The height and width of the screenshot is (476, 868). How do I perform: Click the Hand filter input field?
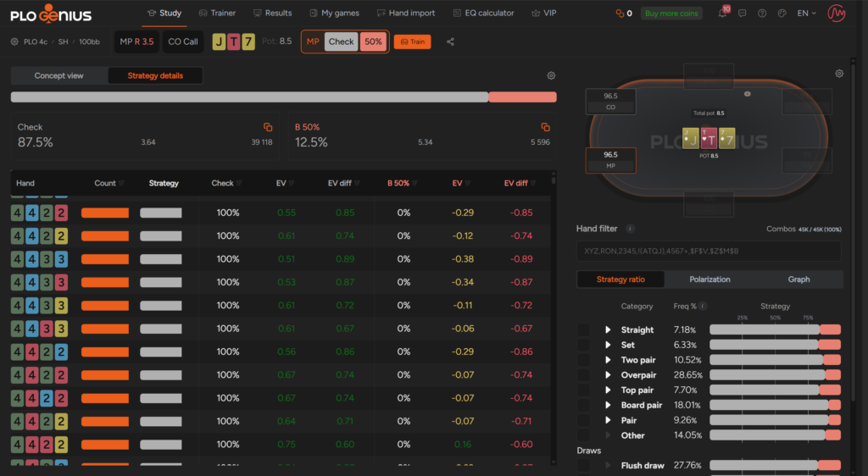[x=709, y=251]
